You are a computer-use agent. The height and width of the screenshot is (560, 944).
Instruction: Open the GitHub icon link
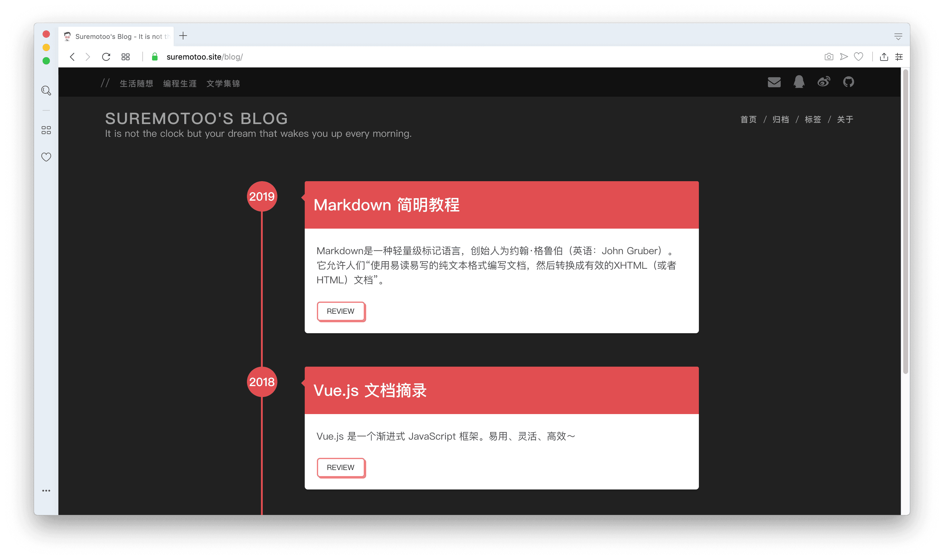[848, 81]
